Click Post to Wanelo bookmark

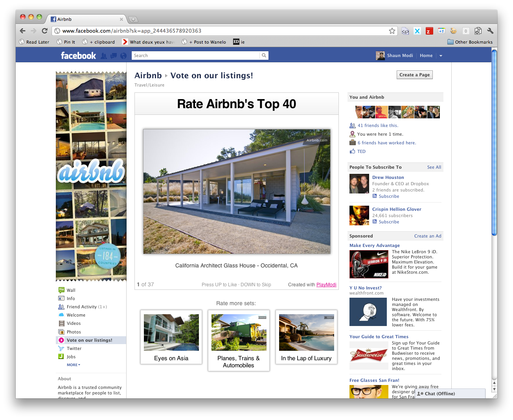pos(204,42)
